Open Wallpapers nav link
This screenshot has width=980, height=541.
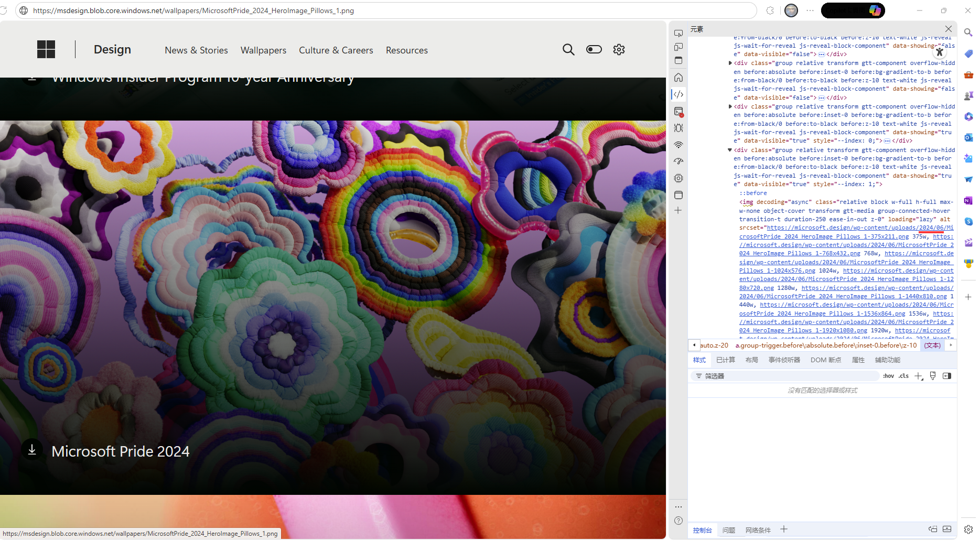pos(263,50)
